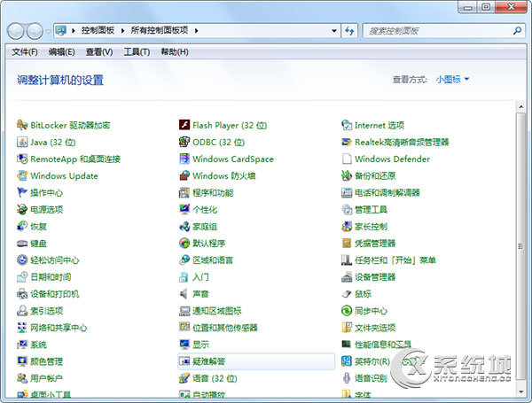Open the 默认程序 icon
This screenshot has width=532, height=403.
click(x=184, y=243)
